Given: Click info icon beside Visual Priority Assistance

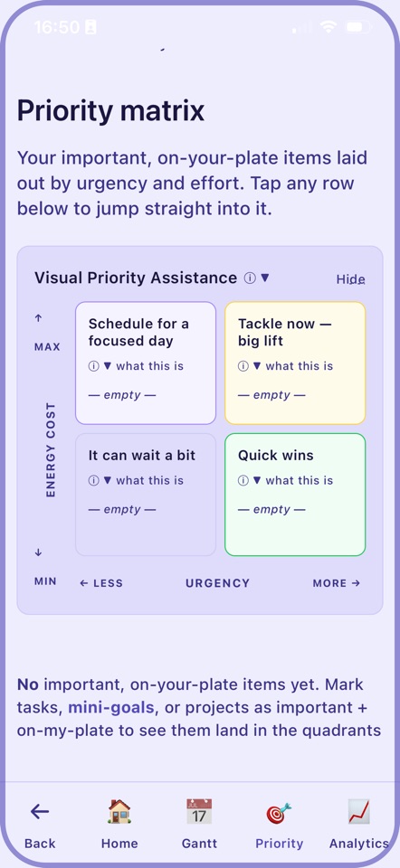Looking at the screenshot, I should [x=250, y=278].
